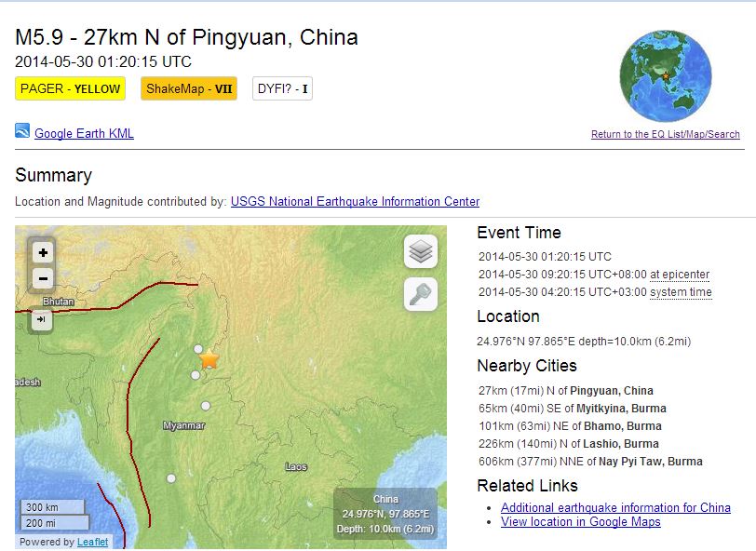Open the ShakeMap - VII badge

189,89
